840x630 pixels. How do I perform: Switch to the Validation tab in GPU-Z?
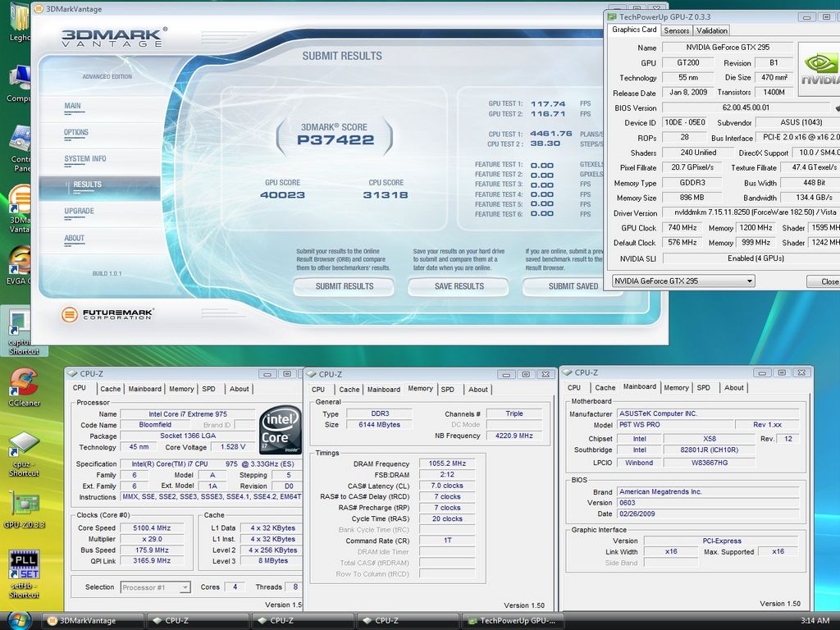(712, 30)
